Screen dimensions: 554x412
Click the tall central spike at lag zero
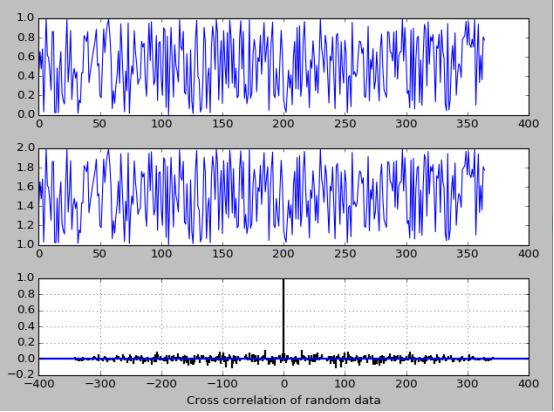tap(283, 318)
